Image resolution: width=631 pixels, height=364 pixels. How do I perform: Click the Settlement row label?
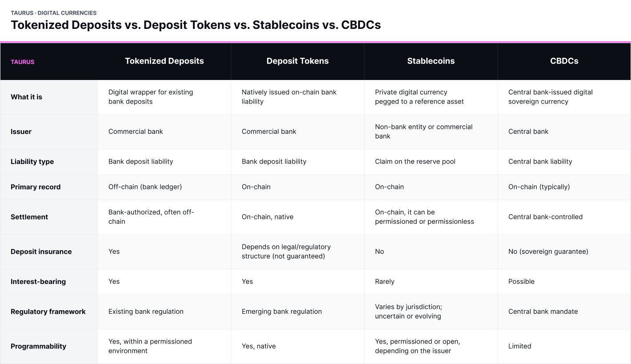pos(29,217)
